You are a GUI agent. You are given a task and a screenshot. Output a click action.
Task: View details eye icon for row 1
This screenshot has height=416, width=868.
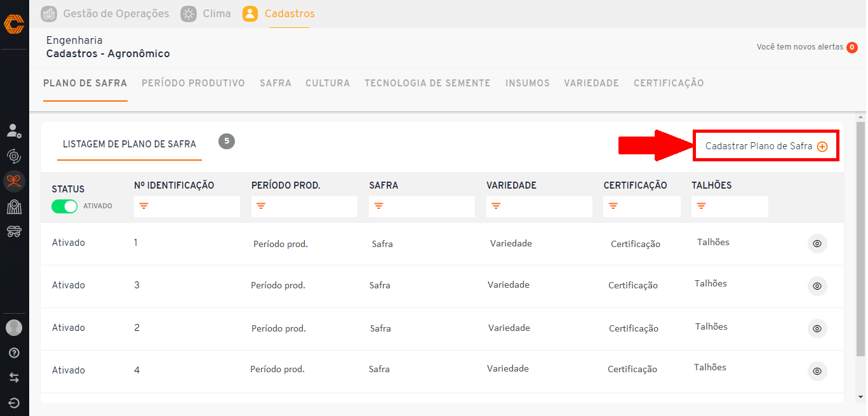pos(817,244)
